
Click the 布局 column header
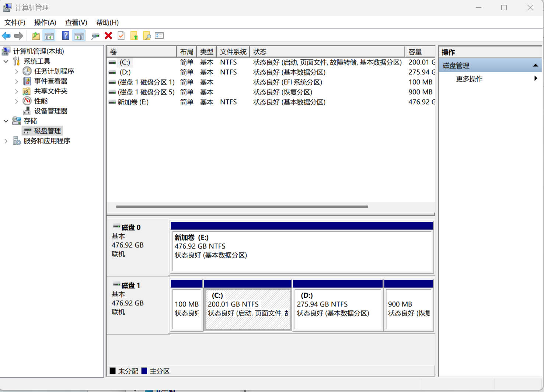[x=186, y=52]
